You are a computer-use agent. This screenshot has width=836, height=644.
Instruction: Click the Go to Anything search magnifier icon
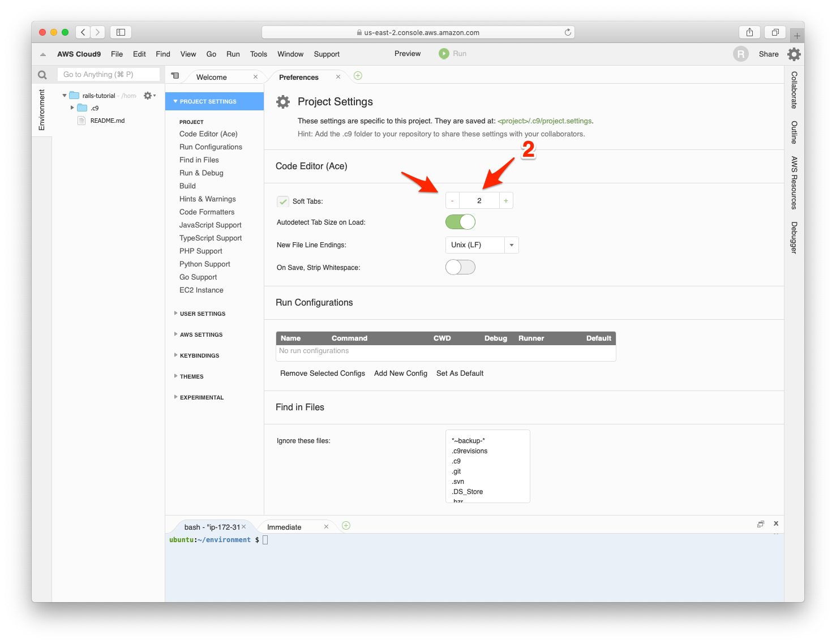pos(42,75)
